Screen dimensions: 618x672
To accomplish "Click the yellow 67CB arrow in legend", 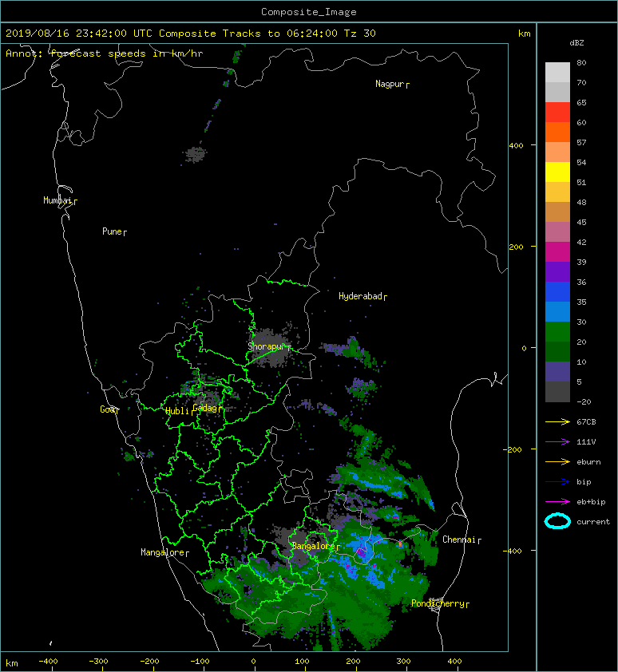I will (x=557, y=421).
